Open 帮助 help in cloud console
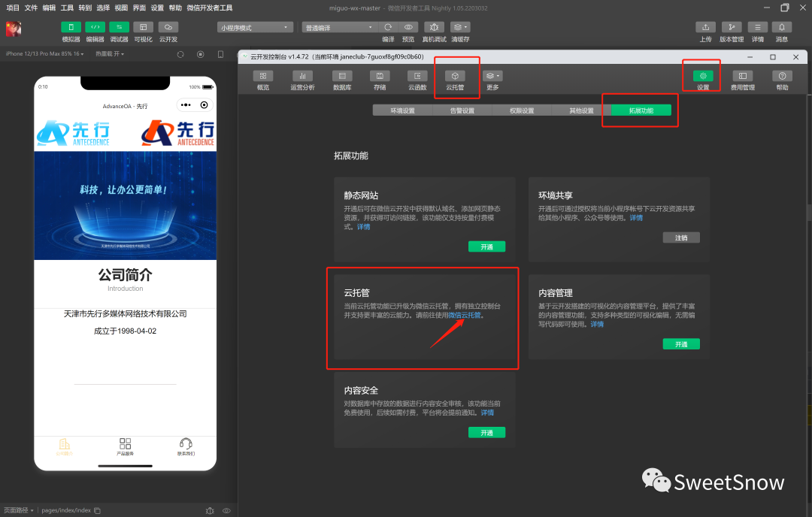The height and width of the screenshot is (517, 812). (x=782, y=80)
